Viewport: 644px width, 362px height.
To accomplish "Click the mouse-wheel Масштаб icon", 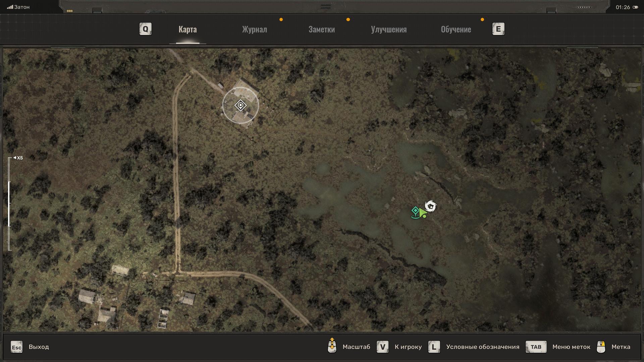I will point(332,346).
